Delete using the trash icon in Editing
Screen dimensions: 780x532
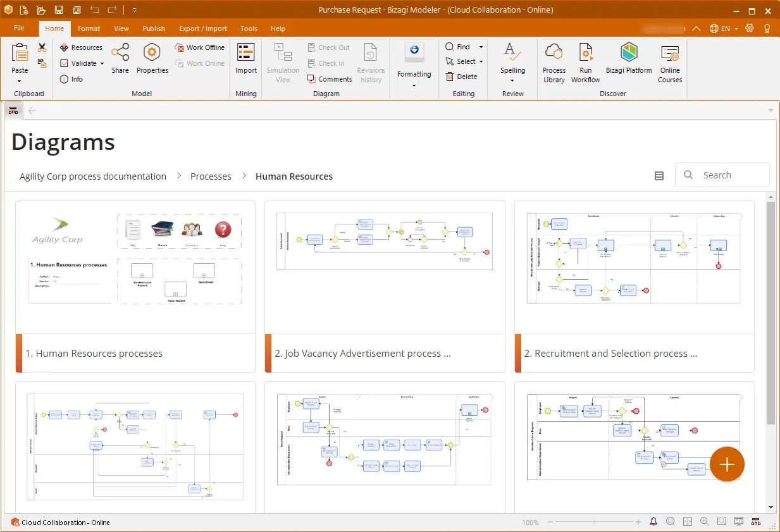pyautogui.click(x=462, y=77)
